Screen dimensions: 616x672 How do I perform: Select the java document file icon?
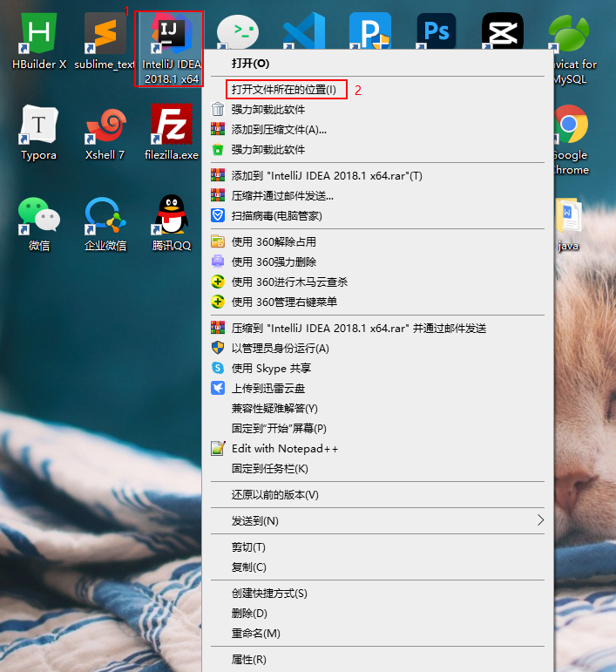pos(568,225)
